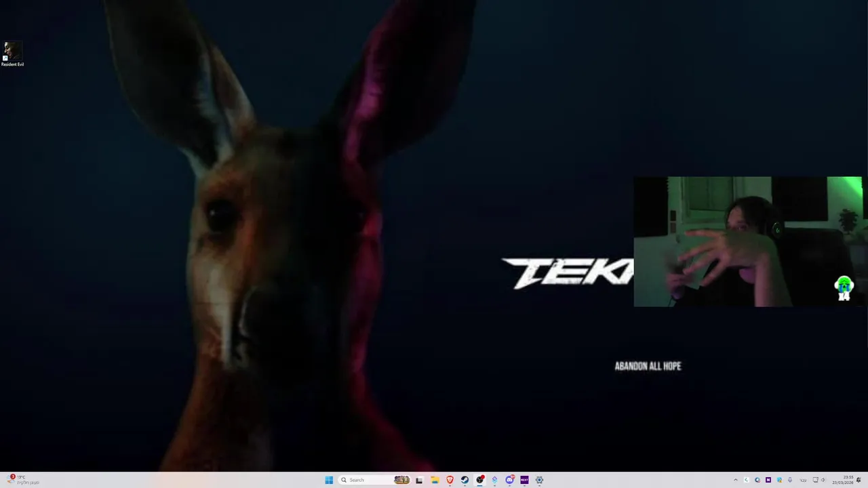Launch Brave browser from the taskbar
The height and width of the screenshot is (488, 868).
(450, 480)
